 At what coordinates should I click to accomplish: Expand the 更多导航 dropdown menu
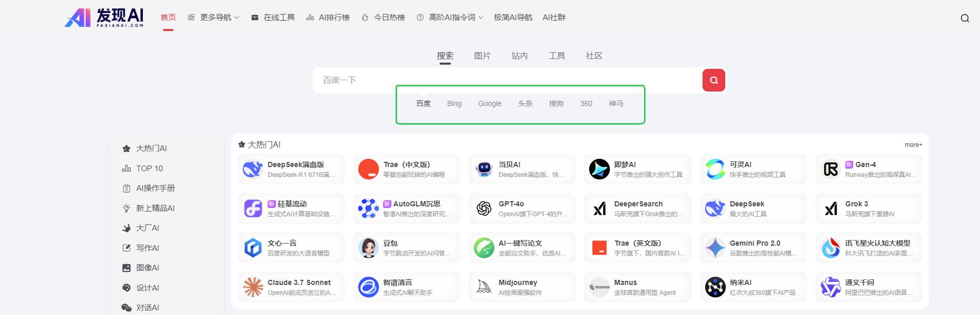pos(213,18)
